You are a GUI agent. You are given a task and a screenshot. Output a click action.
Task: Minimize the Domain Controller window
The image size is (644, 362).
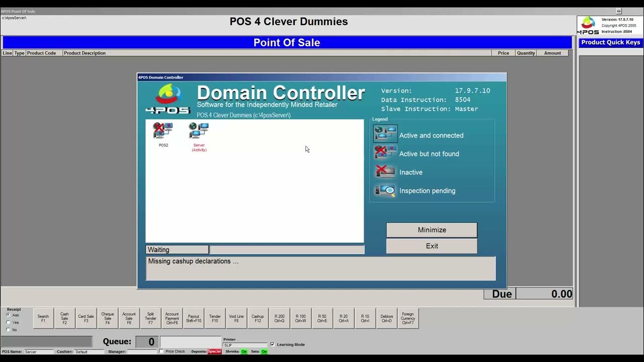tap(432, 230)
